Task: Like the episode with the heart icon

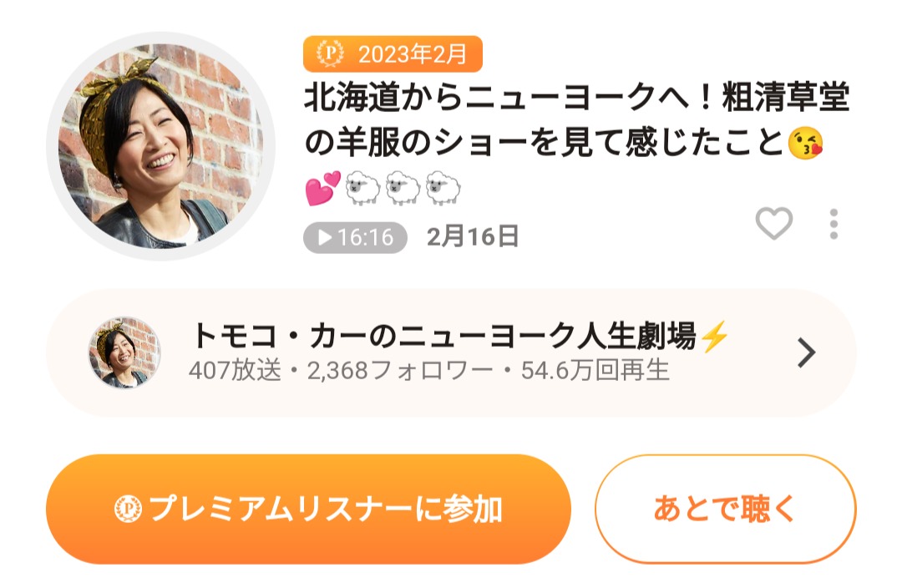Action: click(773, 223)
